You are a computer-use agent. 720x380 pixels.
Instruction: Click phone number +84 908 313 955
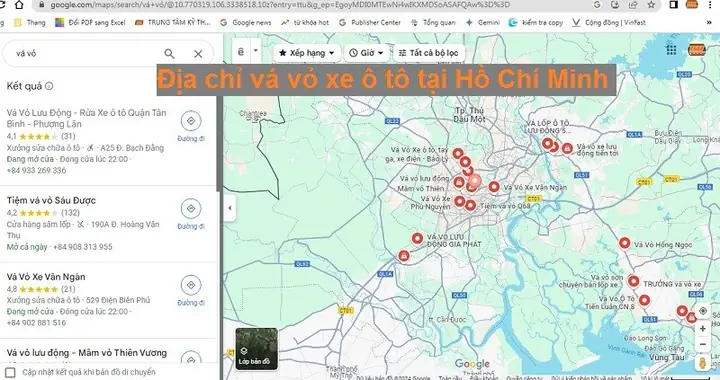tap(83, 247)
